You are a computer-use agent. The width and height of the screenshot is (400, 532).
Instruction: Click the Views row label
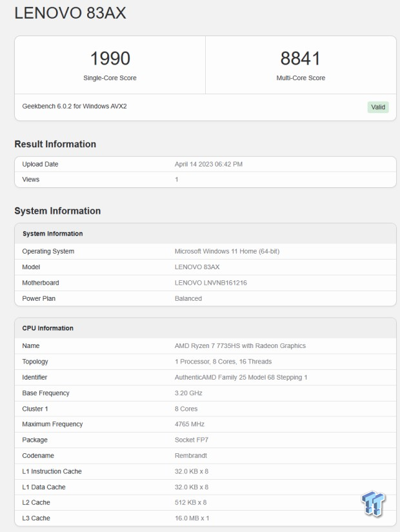click(x=31, y=179)
